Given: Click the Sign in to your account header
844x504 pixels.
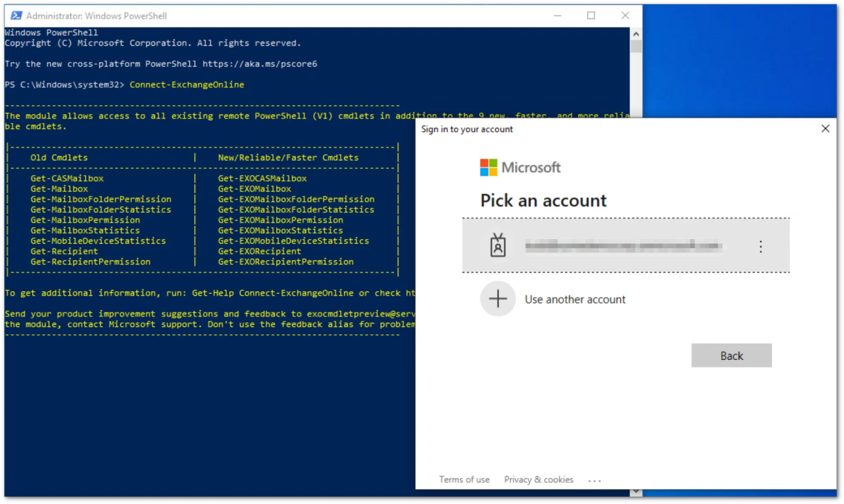Looking at the screenshot, I should pos(467,129).
